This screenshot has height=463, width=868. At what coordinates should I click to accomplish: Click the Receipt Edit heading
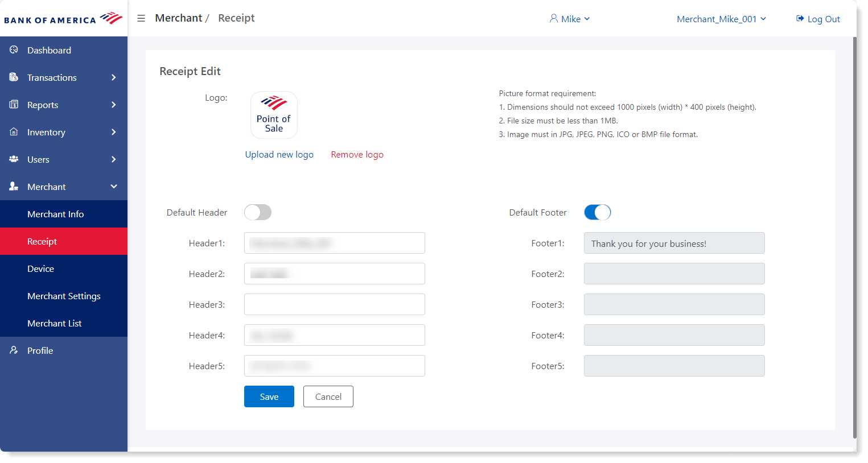pos(190,71)
